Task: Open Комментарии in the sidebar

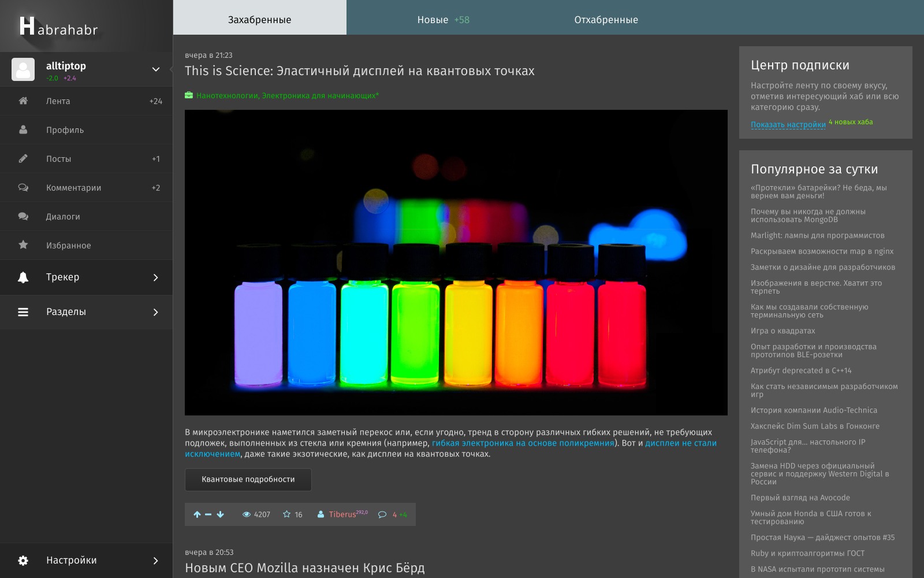Action: tap(87, 188)
